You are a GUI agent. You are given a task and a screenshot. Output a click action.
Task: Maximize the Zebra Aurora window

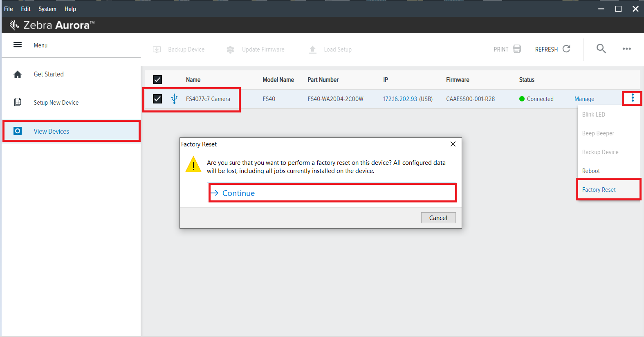[618, 9]
